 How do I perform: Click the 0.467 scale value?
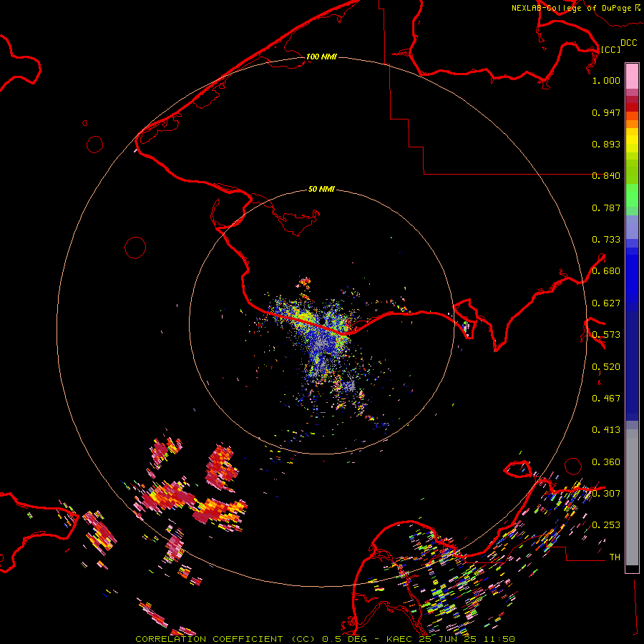[x=606, y=399]
